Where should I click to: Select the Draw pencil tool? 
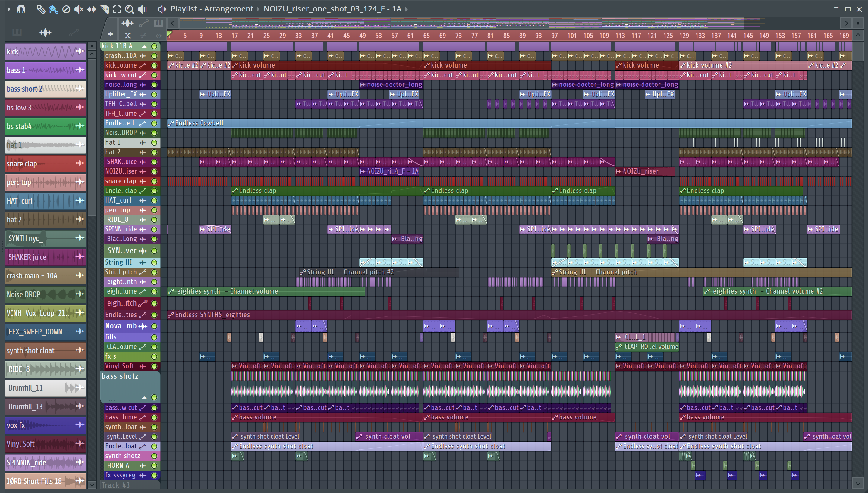click(x=41, y=9)
